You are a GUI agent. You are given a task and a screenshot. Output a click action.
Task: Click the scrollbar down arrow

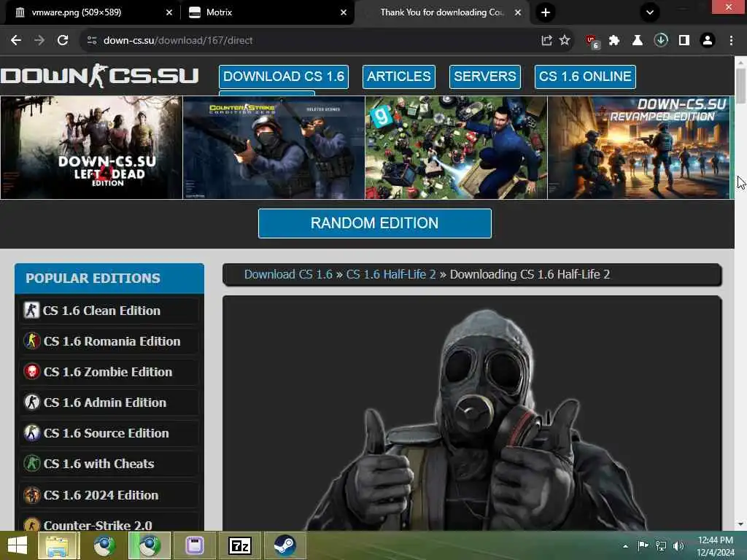pos(740,524)
